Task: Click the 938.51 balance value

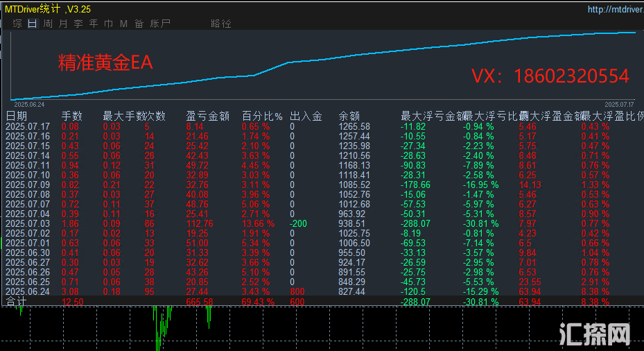Action: (x=351, y=223)
